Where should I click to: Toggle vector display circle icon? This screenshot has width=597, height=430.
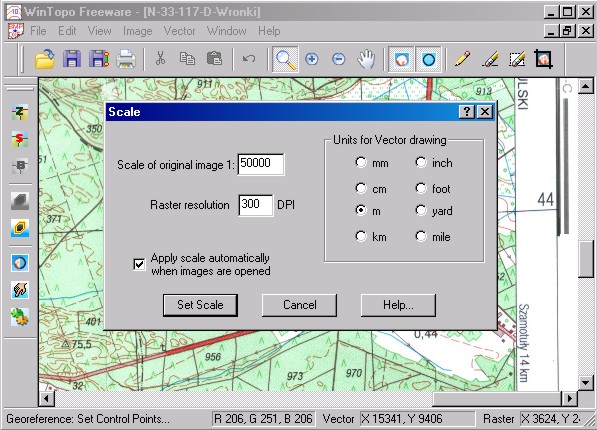(x=429, y=59)
